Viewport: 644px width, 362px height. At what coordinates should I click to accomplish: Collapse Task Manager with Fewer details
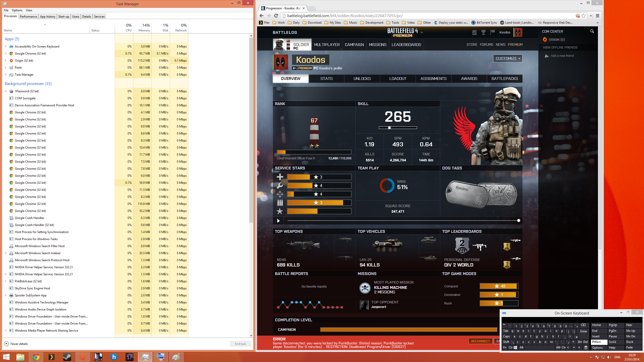pyautogui.click(x=16, y=344)
